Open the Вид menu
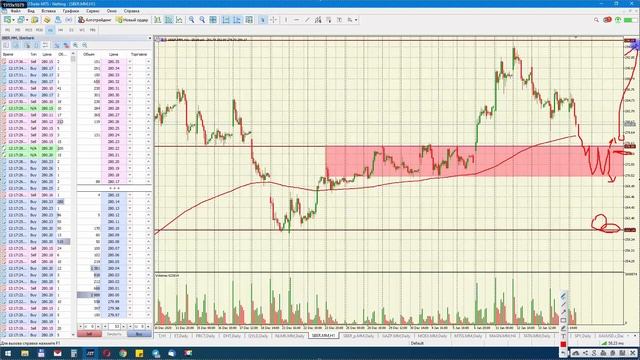The height and width of the screenshot is (360, 640). click(31, 11)
